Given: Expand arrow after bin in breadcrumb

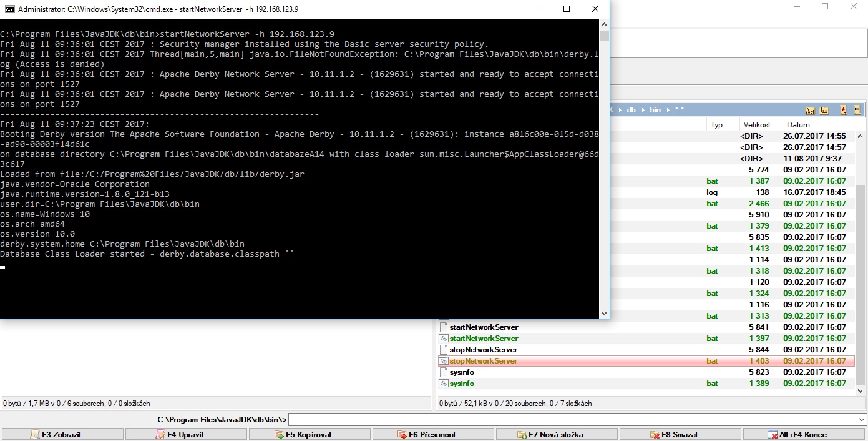Looking at the screenshot, I should click(x=668, y=110).
